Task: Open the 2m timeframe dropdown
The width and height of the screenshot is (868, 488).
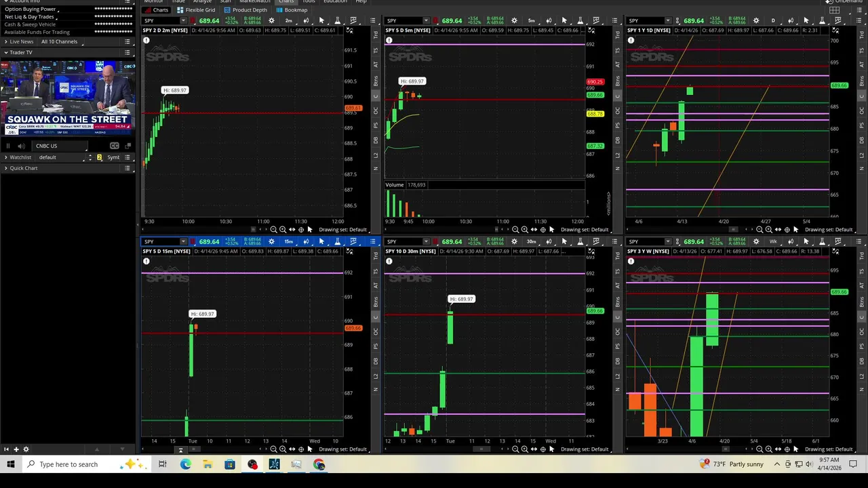Action: (289, 21)
